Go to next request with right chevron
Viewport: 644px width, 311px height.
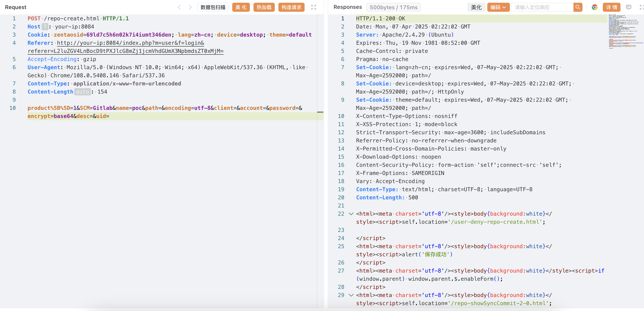click(x=190, y=7)
